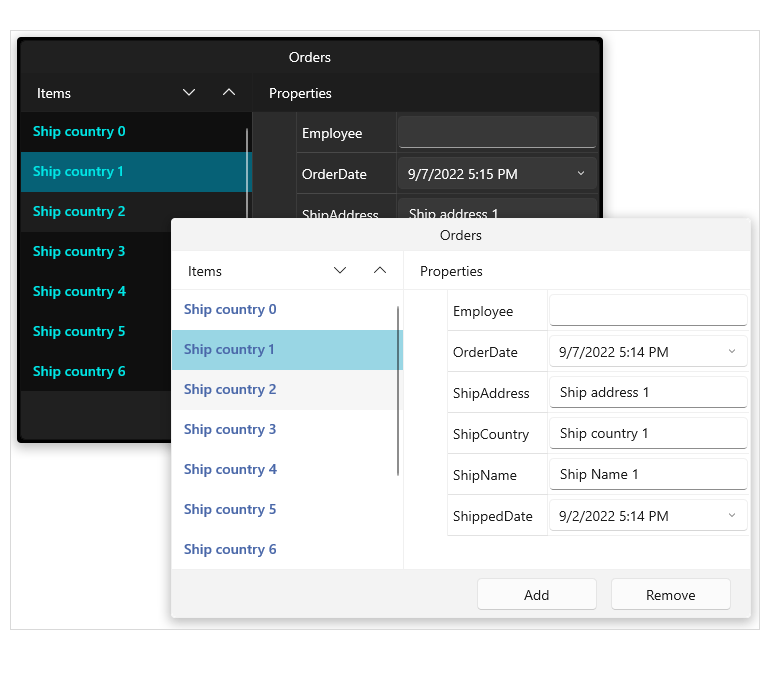This screenshot has height=690, width=770.
Task: Click items list scrollbar in dark window
Action: [247, 172]
